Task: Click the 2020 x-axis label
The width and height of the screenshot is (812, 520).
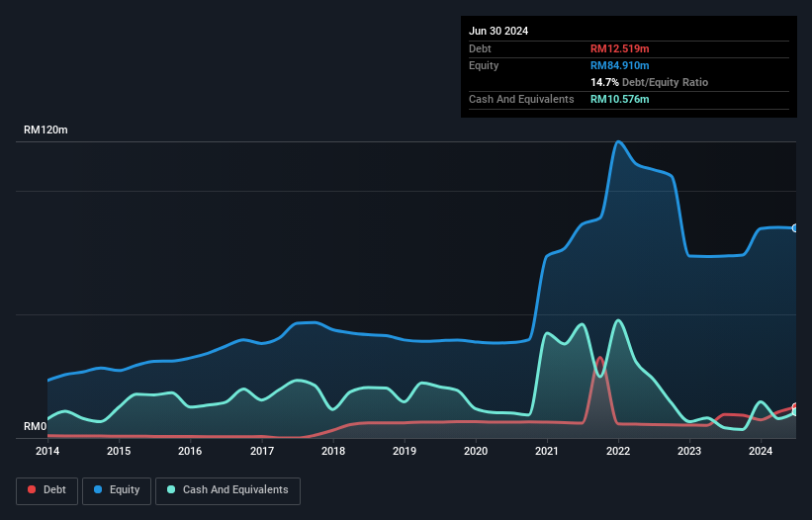Action: pyautogui.click(x=476, y=451)
